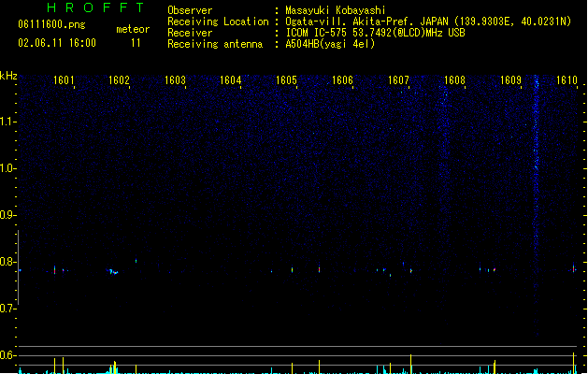Click the 1606 time marker

click(342, 80)
